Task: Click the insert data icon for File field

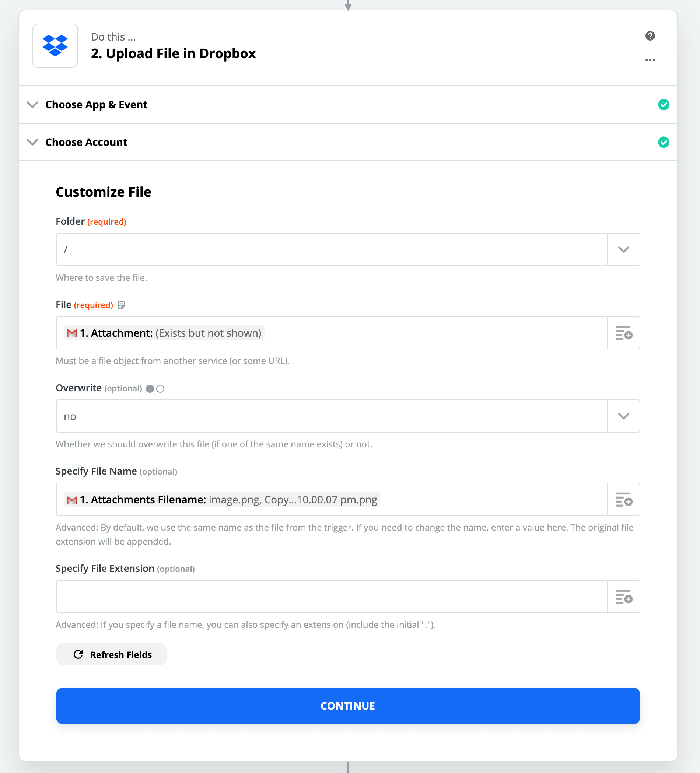Action: tap(623, 333)
